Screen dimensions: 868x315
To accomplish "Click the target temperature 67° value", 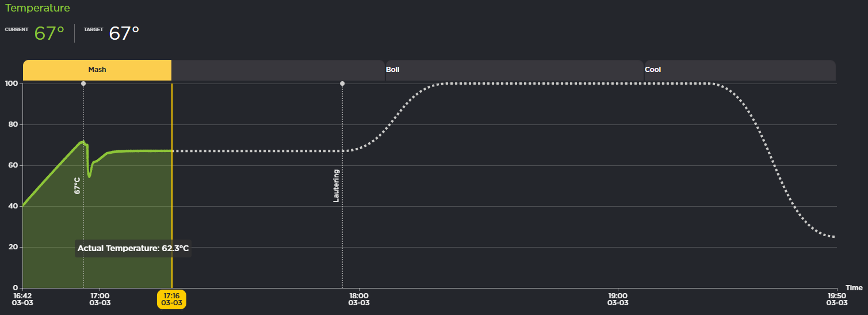I will click(124, 33).
